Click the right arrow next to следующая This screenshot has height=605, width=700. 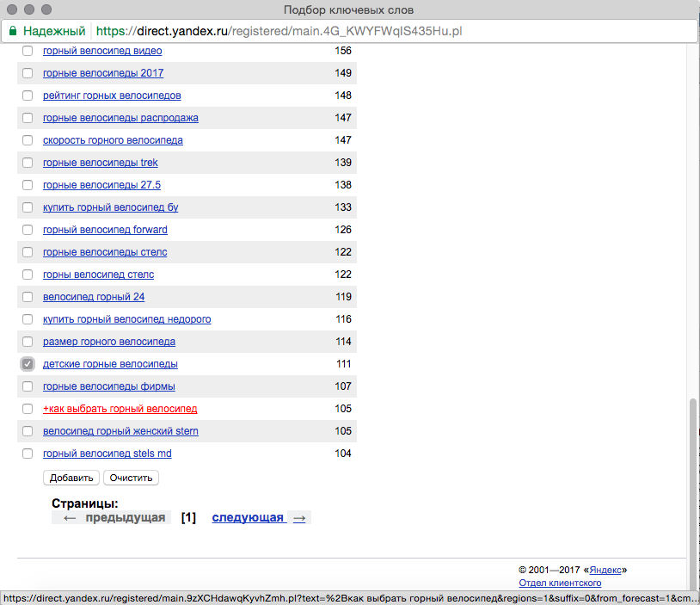(299, 518)
